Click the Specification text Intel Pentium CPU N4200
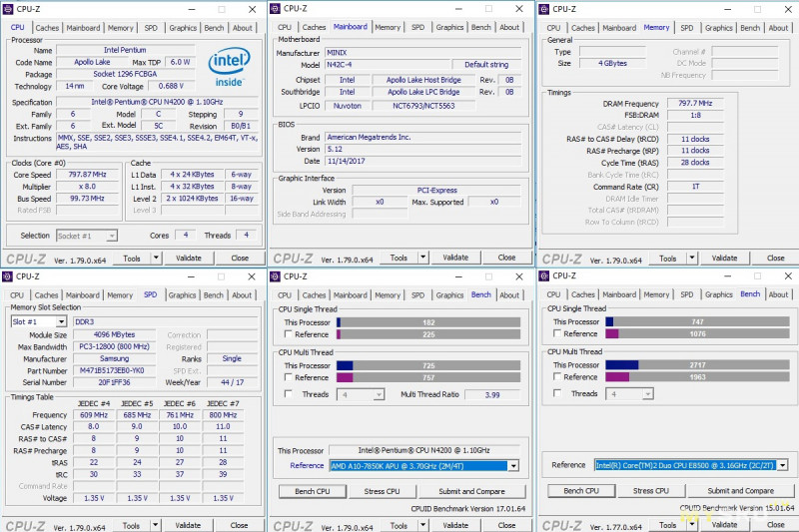This screenshot has width=799, height=532. click(157, 102)
